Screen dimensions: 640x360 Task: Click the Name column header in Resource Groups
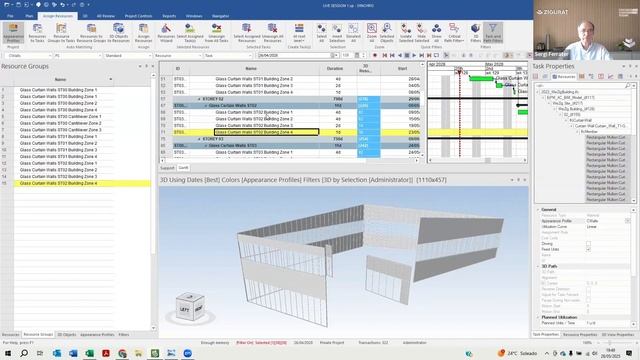pos(60,79)
